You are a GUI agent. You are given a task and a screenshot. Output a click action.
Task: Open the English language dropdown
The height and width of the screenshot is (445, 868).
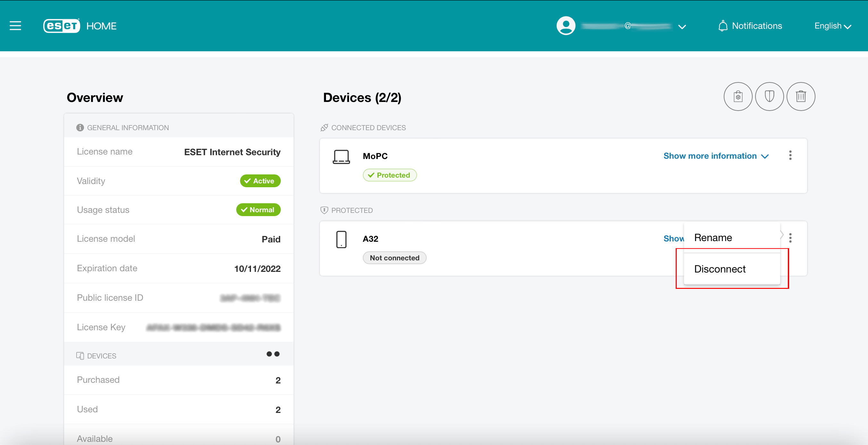pyautogui.click(x=833, y=26)
